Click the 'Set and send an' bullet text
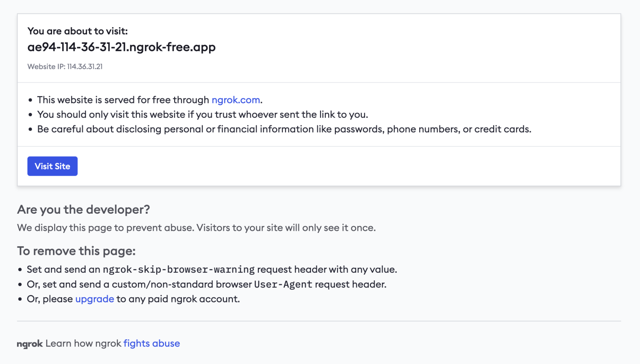This screenshot has width=640, height=364. pos(63,269)
